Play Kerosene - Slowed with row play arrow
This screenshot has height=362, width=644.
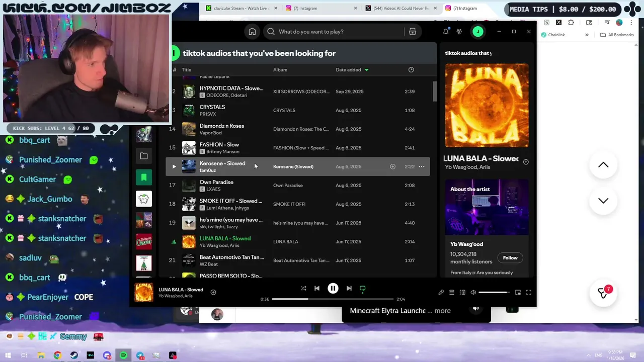click(174, 166)
